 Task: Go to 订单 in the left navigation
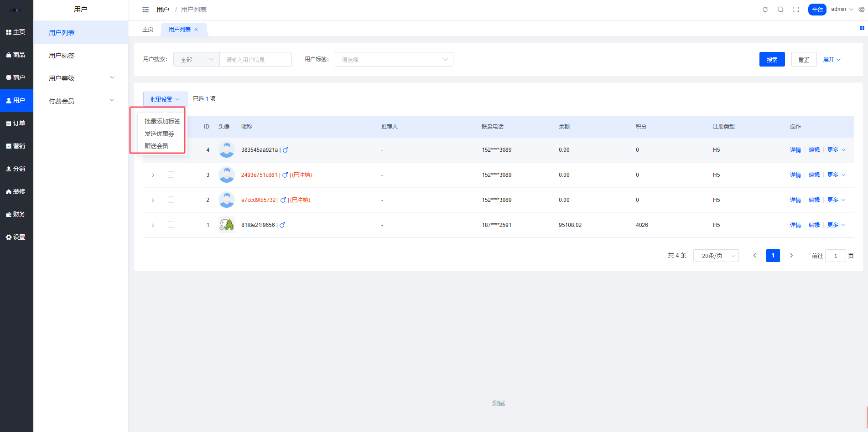[x=16, y=123]
